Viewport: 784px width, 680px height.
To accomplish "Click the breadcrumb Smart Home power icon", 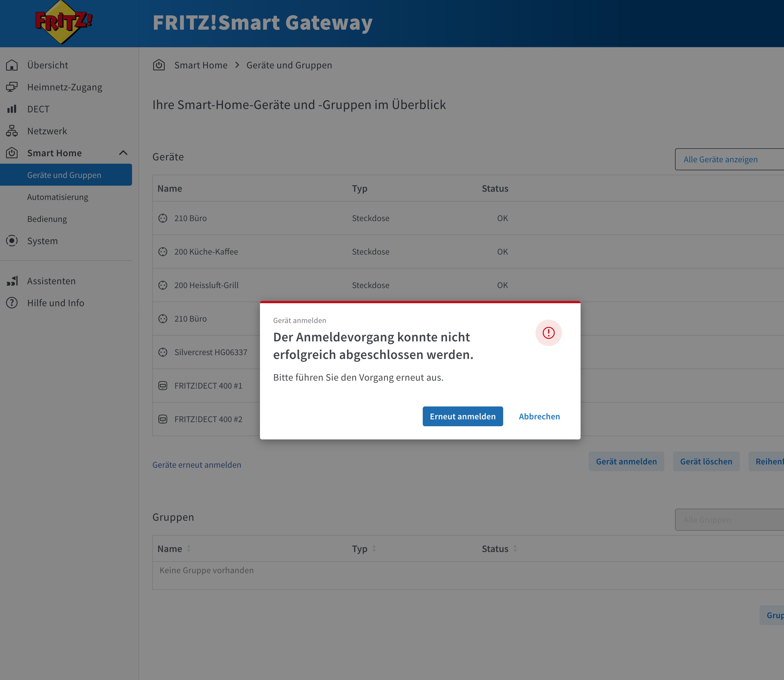I will pyautogui.click(x=159, y=65).
